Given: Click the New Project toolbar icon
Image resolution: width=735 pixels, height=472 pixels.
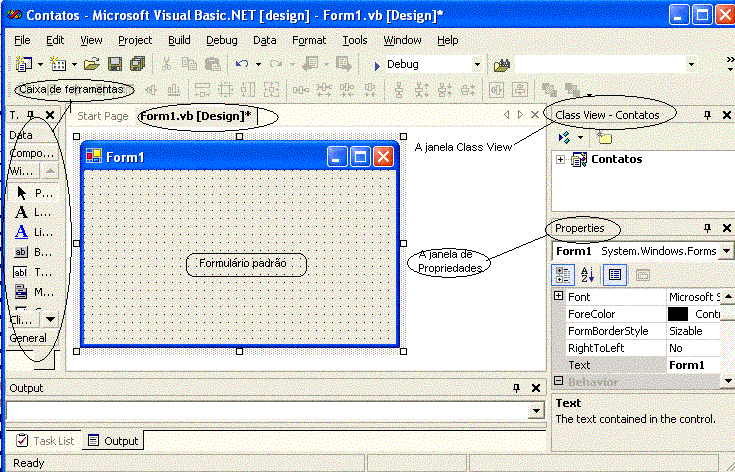Looking at the screenshot, I should tap(23, 64).
